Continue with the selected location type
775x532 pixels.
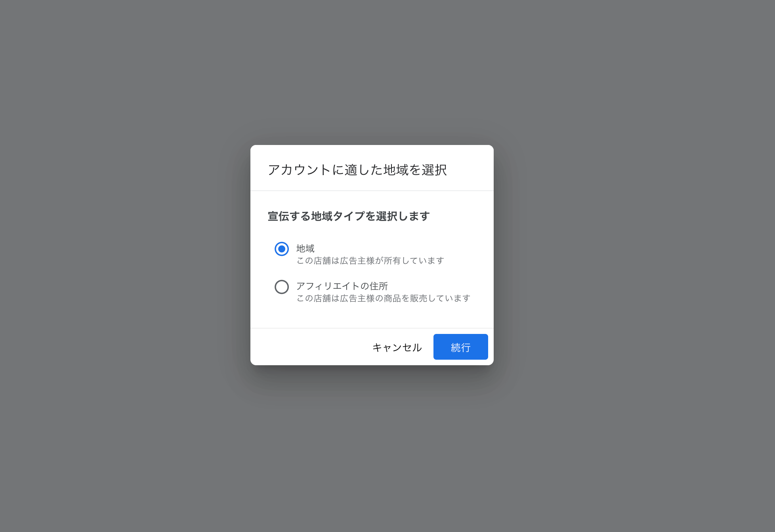pyautogui.click(x=460, y=347)
